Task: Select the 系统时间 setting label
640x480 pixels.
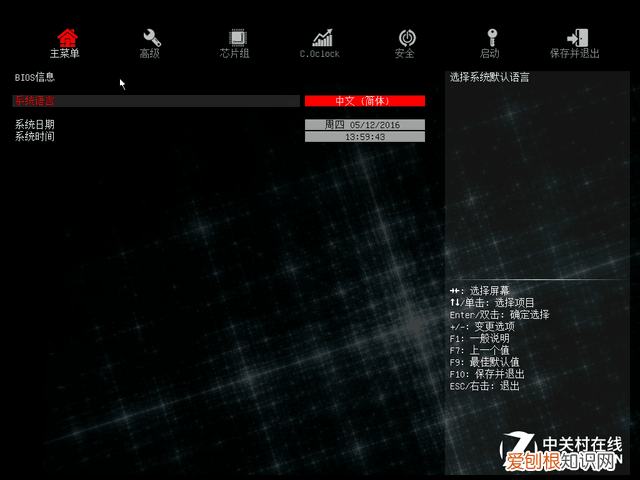Action: 35,136
